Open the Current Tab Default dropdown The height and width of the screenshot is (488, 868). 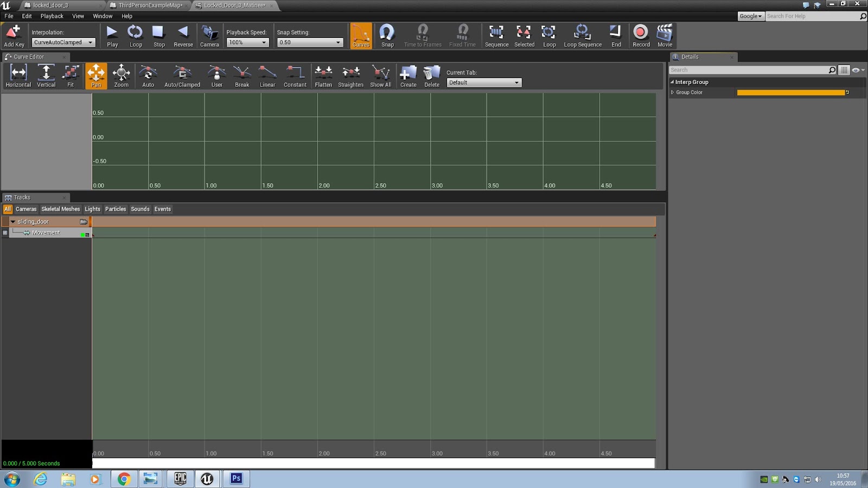(x=484, y=82)
